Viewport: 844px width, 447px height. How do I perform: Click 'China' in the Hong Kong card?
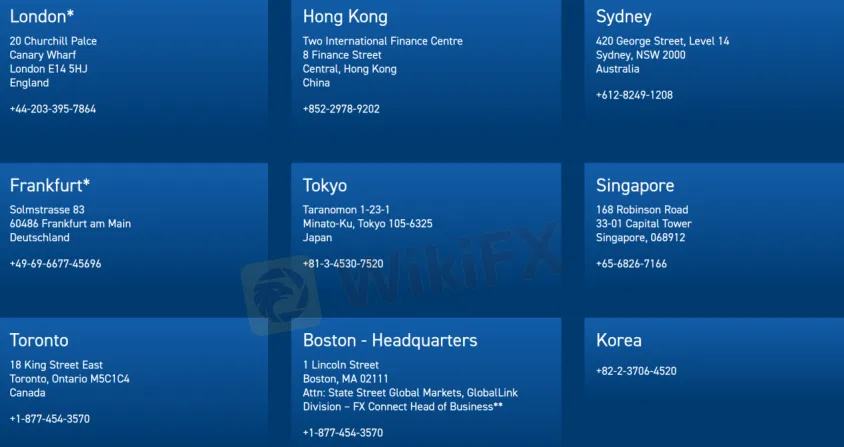[316, 83]
